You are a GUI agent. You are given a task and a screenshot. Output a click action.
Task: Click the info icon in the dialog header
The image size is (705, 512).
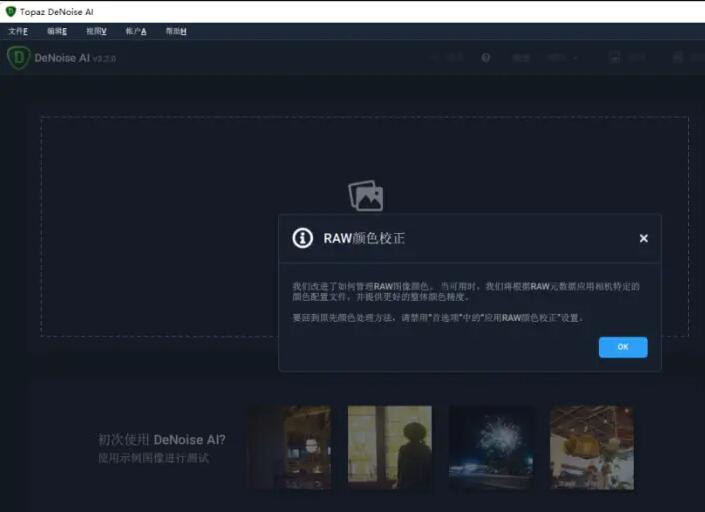coord(303,238)
